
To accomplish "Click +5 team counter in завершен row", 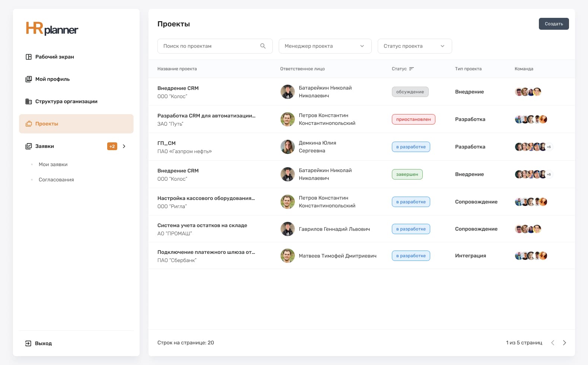I will pos(549,174).
